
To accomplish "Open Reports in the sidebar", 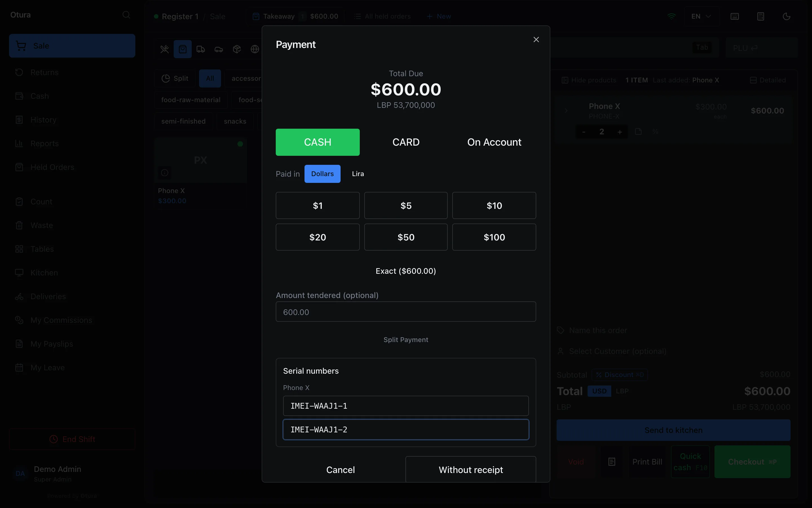I will click(72, 143).
